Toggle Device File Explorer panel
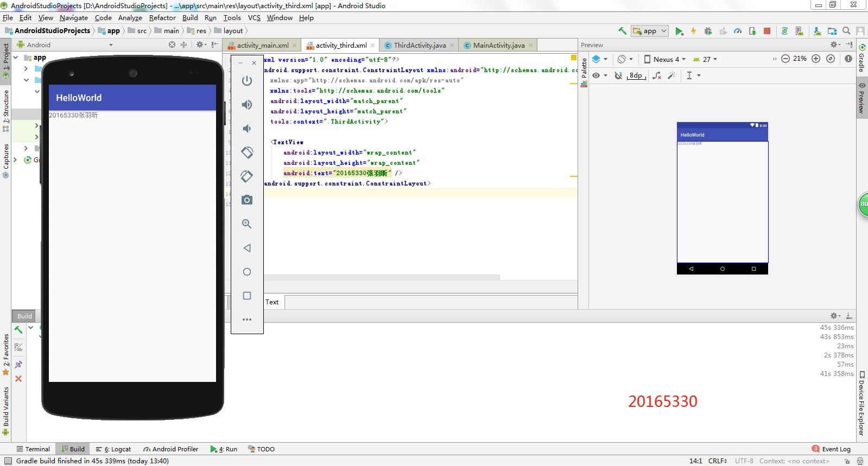 pyautogui.click(x=861, y=403)
